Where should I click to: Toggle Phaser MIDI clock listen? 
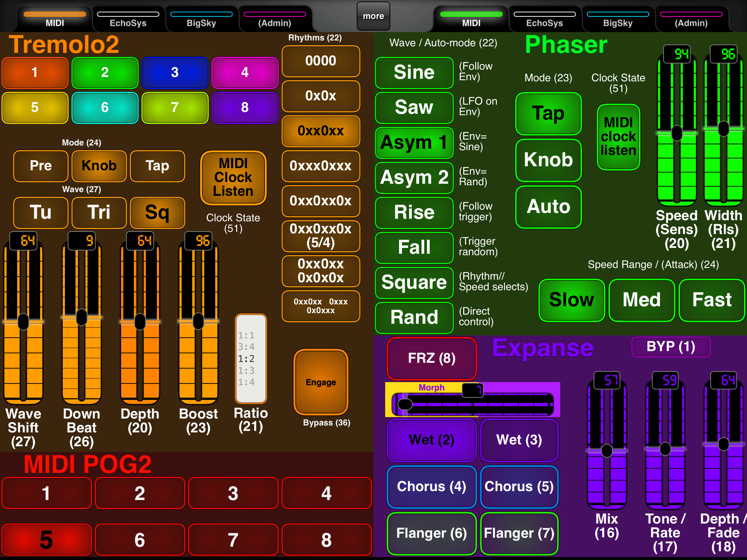pos(619,137)
